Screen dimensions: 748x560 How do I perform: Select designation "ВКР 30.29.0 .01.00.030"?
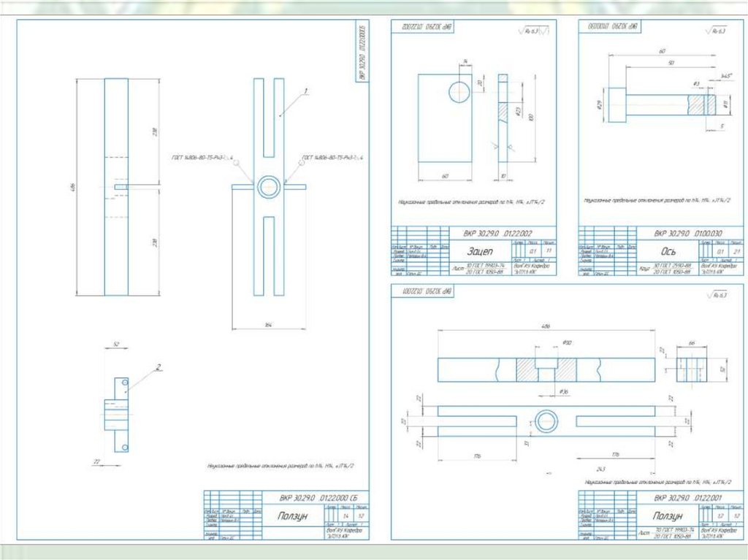click(x=688, y=233)
